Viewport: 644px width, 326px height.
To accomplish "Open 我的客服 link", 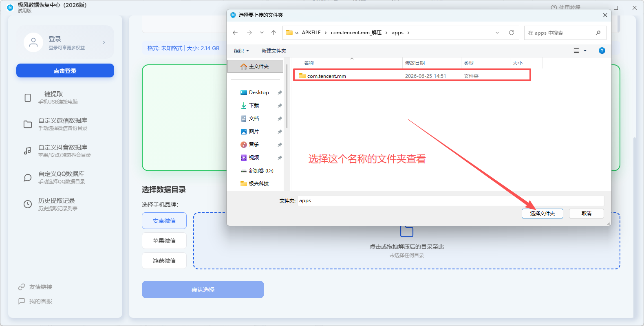I will 35,301.
